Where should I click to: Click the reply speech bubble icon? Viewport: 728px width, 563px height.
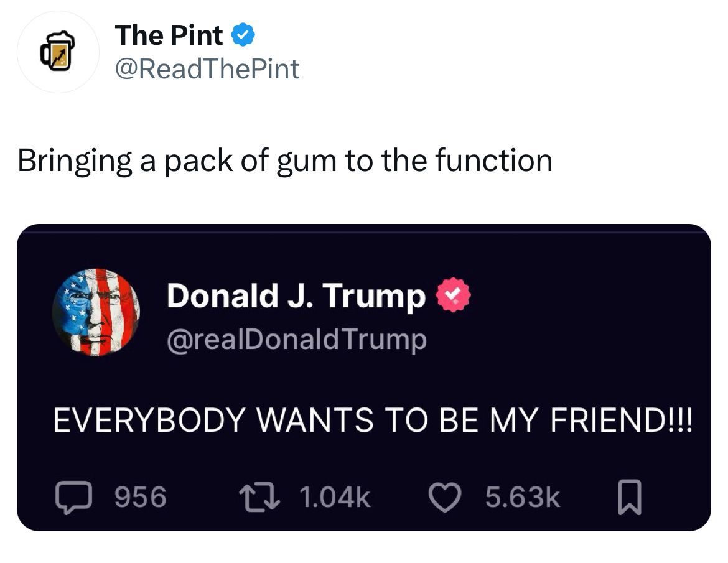click(73, 498)
